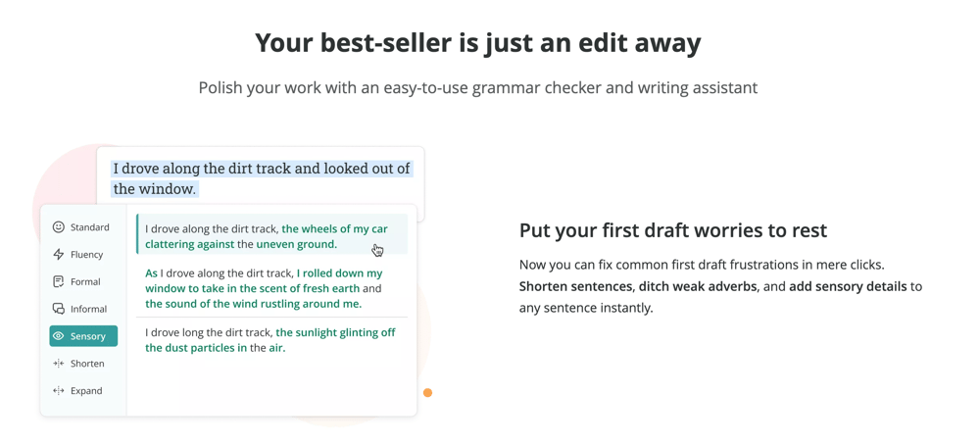Switch to the Standard rephrase mode
The image size is (980, 445).
[83, 226]
